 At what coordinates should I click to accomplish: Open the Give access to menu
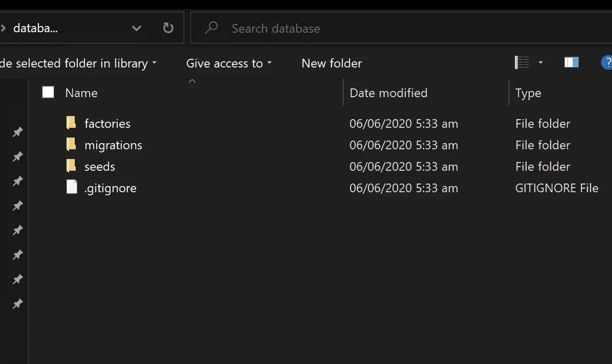click(229, 63)
